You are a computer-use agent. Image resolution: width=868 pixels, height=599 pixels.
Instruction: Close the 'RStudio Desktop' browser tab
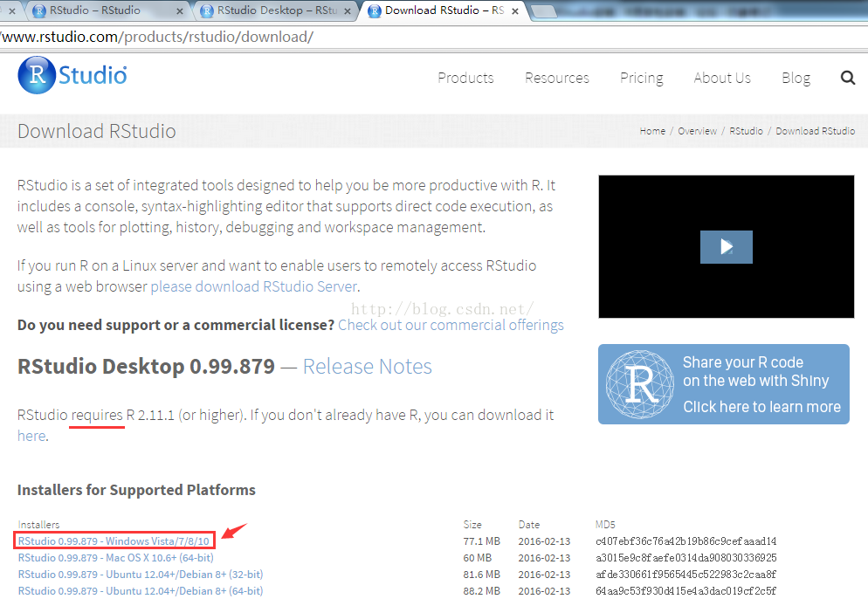[347, 11]
